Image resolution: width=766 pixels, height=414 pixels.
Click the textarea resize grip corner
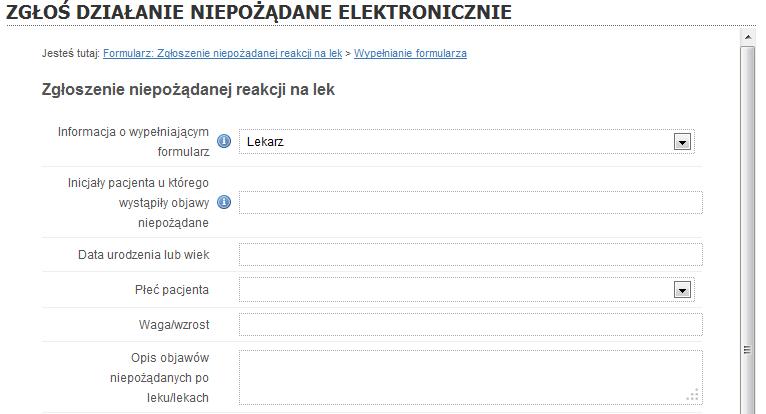(693, 395)
